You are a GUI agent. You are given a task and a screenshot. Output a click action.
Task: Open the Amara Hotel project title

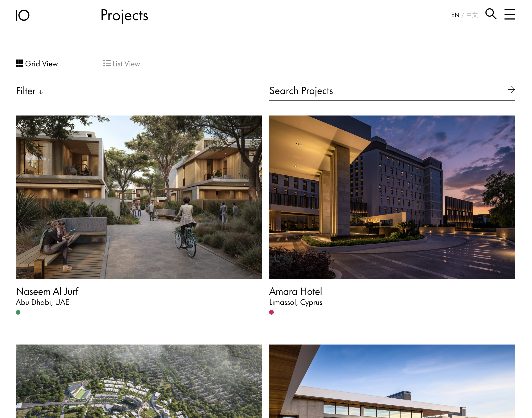(295, 292)
